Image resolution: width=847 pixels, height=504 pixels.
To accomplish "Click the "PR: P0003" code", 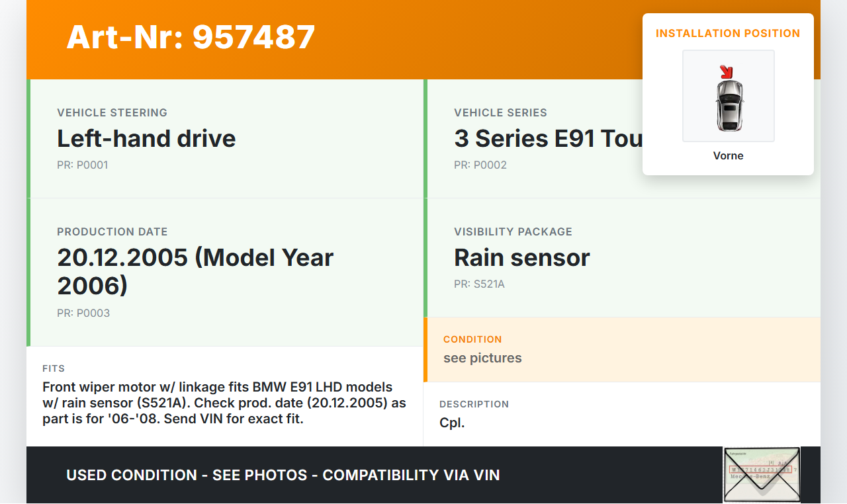I will 83,313.
